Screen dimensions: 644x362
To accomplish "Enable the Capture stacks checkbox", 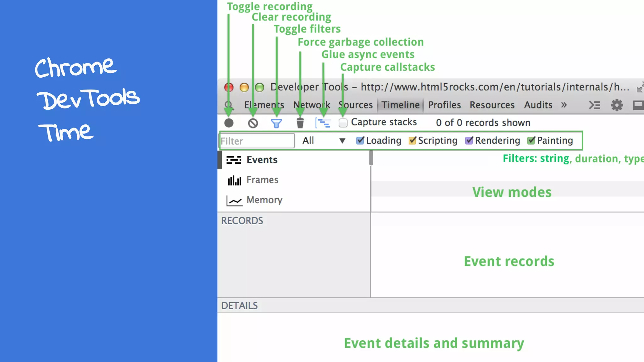I will 343,123.
